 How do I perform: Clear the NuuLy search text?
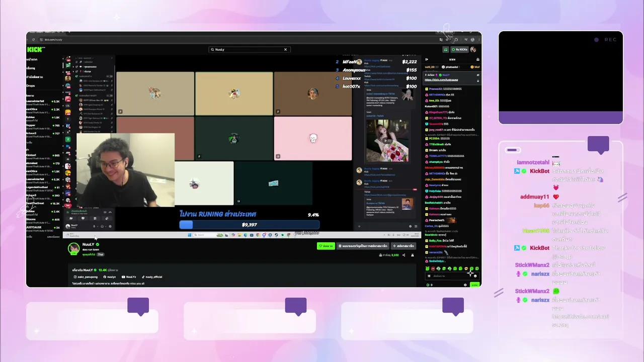(x=285, y=49)
